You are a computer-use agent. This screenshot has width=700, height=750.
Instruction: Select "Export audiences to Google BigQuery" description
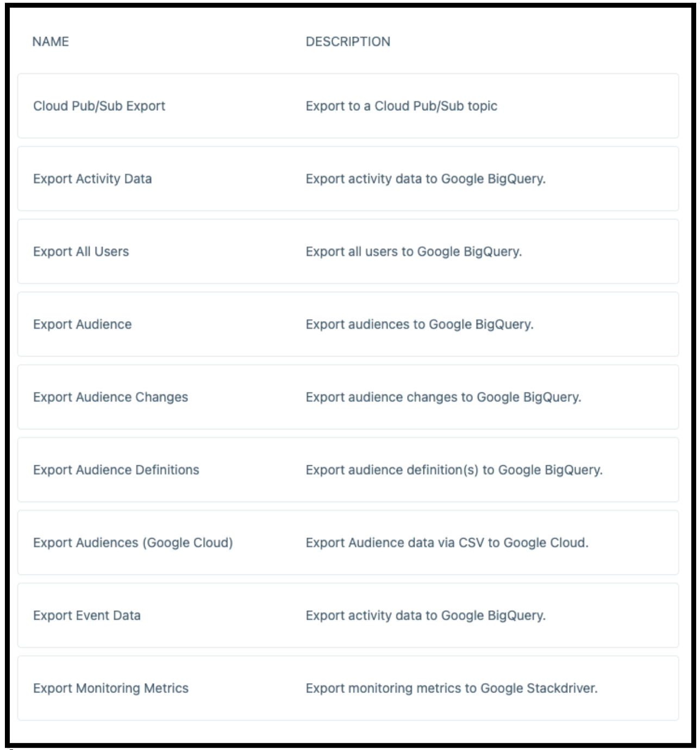420,324
